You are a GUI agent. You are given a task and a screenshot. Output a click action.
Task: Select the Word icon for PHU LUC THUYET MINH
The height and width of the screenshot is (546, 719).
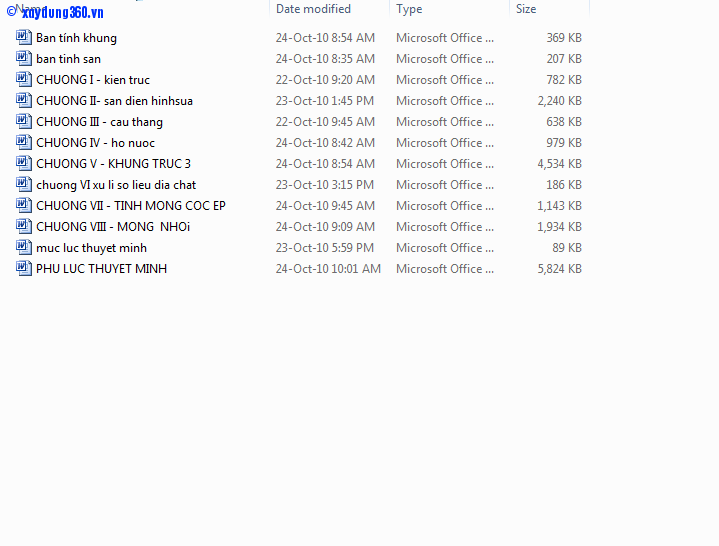point(24,269)
